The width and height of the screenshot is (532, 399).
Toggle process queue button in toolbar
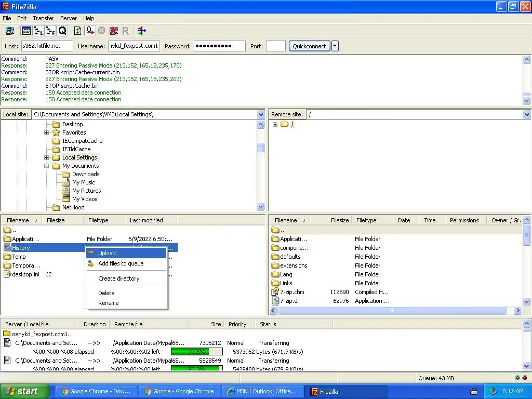pyautogui.click(x=90, y=31)
